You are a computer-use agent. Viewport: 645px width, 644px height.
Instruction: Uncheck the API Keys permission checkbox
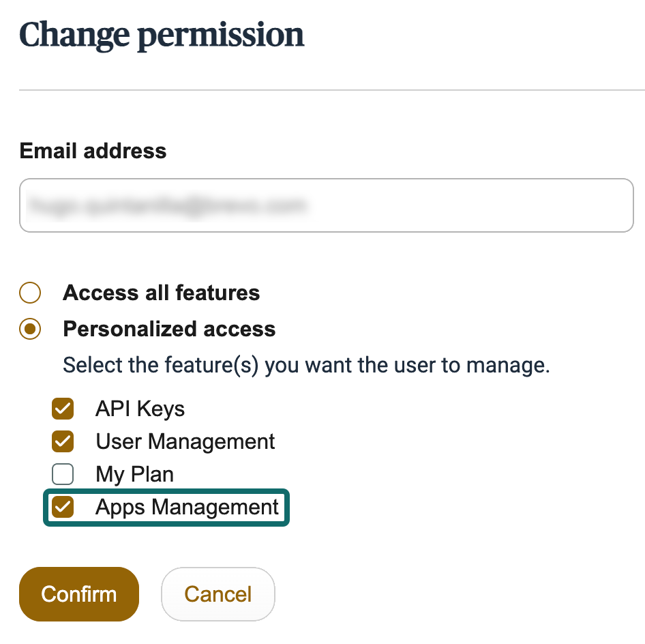pos(62,409)
